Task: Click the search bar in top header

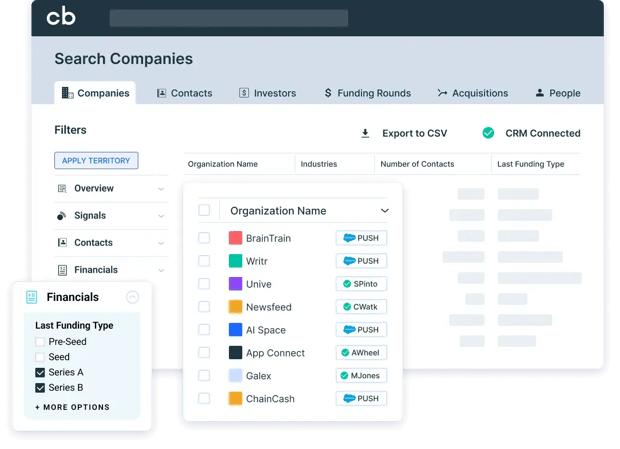Action: pos(228,18)
